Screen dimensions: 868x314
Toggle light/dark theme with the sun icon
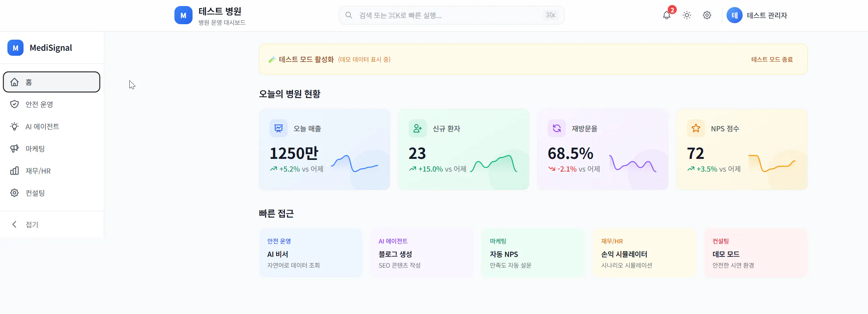(687, 15)
